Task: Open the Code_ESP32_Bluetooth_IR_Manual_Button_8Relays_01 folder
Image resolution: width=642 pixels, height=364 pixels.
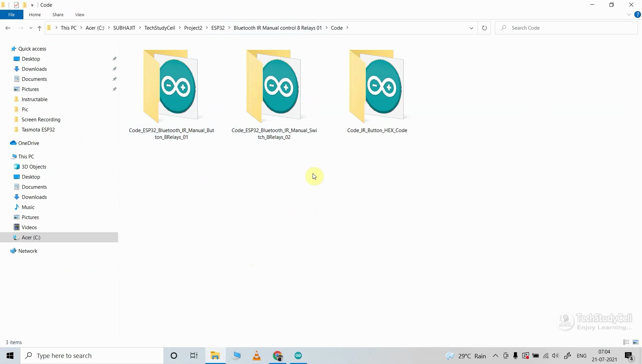Action: 171,95
